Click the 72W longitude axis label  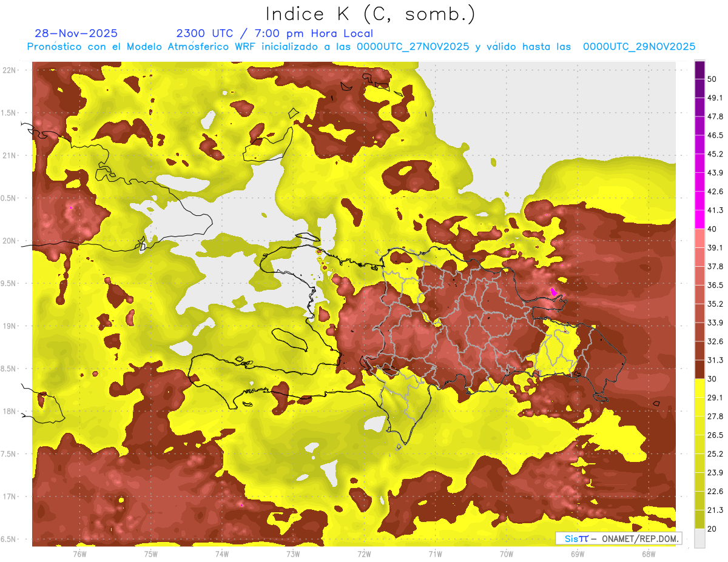364,554
